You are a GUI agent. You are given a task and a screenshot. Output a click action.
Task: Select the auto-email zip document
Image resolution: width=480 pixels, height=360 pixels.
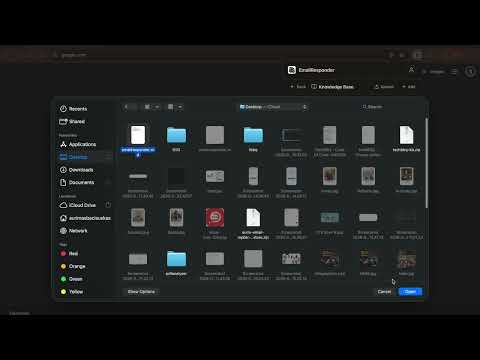[x=253, y=218]
